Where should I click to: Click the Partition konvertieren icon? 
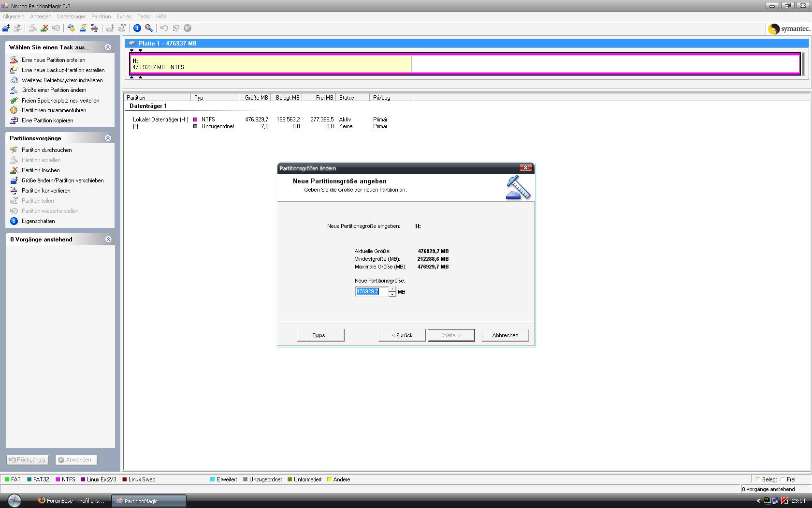tap(14, 191)
